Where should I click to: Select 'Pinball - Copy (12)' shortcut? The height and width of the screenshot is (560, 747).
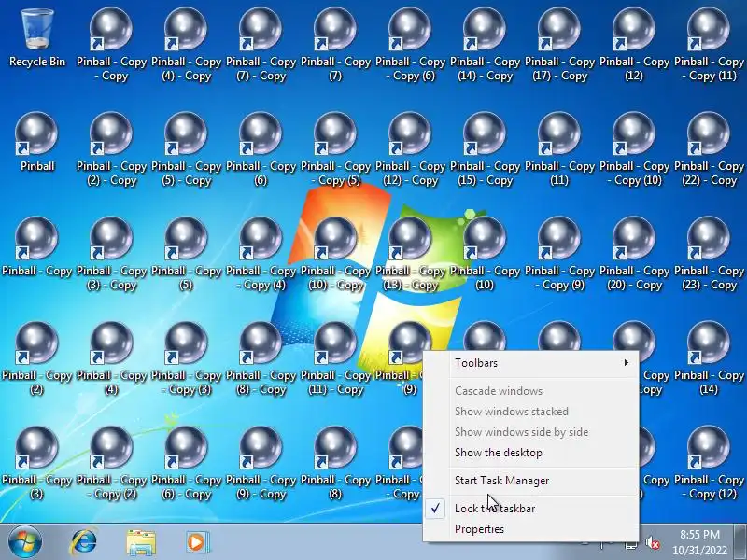coord(635,44)
